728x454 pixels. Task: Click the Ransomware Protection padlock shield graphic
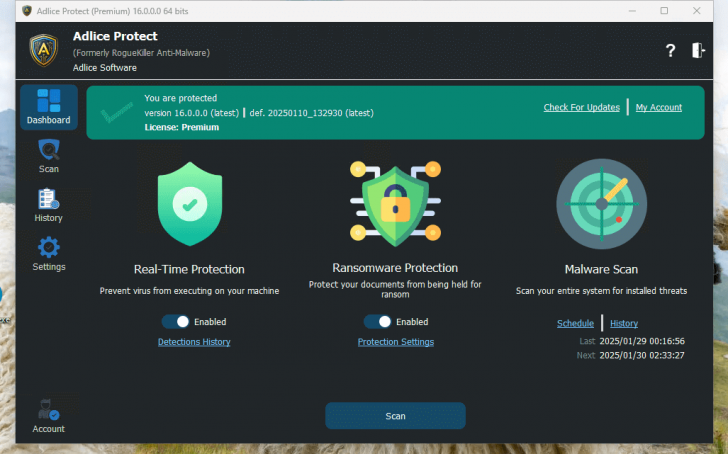tap(395, 203)
